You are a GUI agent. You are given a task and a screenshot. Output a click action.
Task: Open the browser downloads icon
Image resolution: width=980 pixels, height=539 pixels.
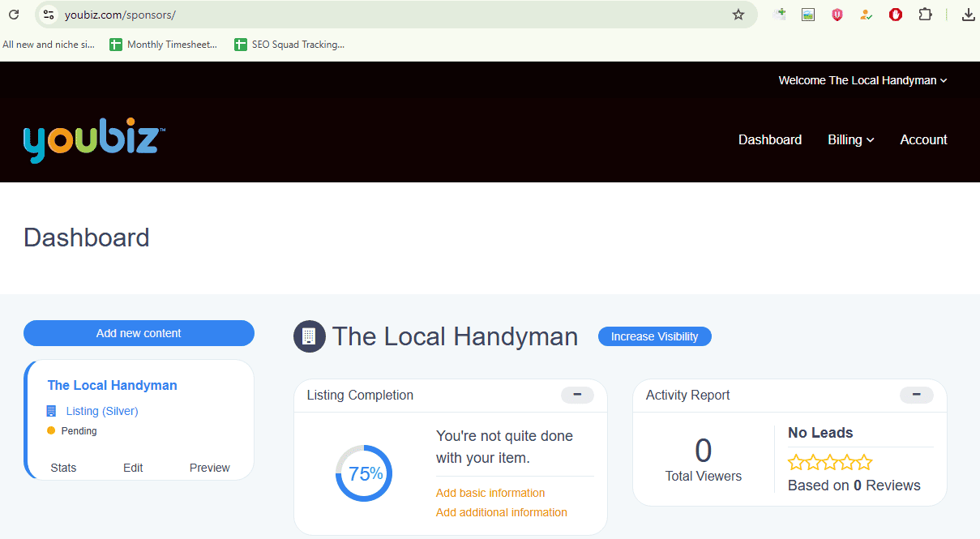[x=968, y=15]
